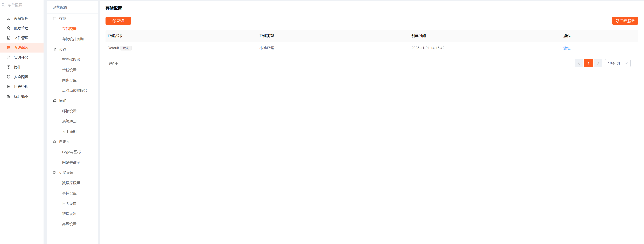Collapse the 传输 group in settings tree
This screenshot has width=644, height=244.
pyautogui.click(x=62, y=49)
